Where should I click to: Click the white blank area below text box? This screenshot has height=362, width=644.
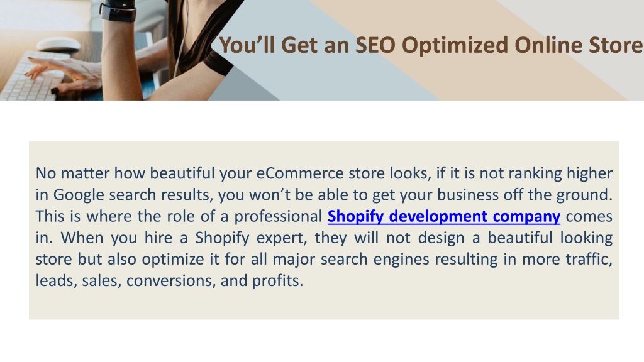pyautogui.click(x=324, y=341)
